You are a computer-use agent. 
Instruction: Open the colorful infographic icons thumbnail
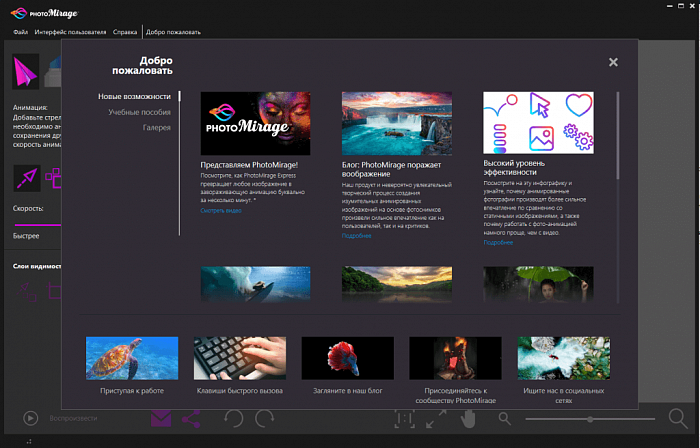click(x=538, y=123)
